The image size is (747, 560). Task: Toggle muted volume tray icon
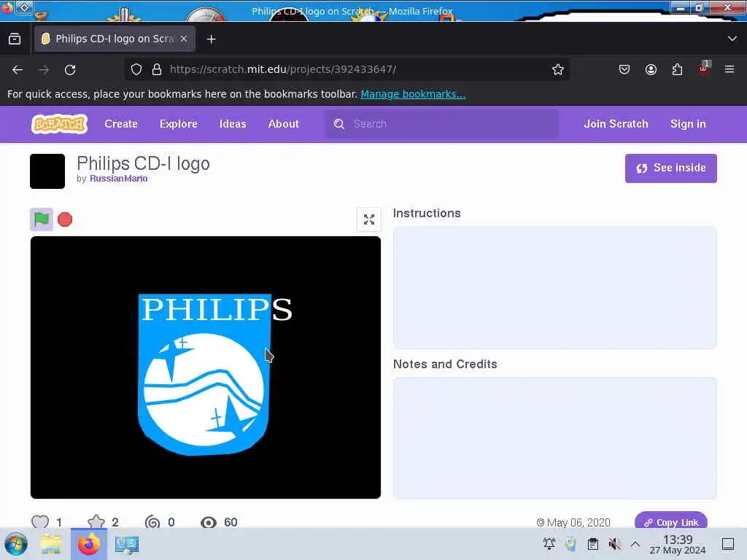[x=614, y=544]
